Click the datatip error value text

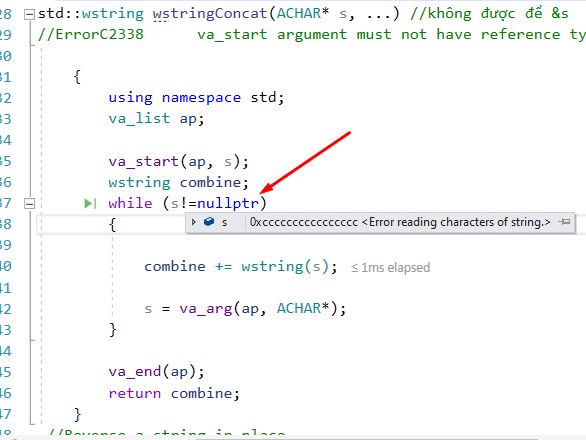400,222
